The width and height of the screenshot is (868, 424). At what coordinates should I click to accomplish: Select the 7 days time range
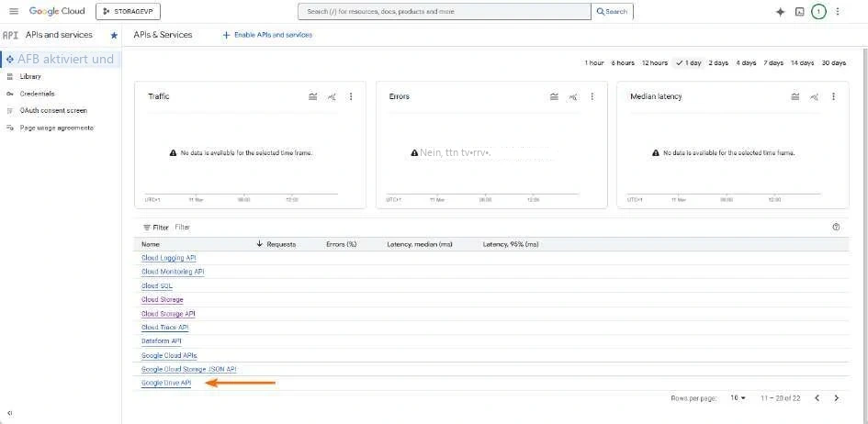pyautogui.click(x=773, y=63)
